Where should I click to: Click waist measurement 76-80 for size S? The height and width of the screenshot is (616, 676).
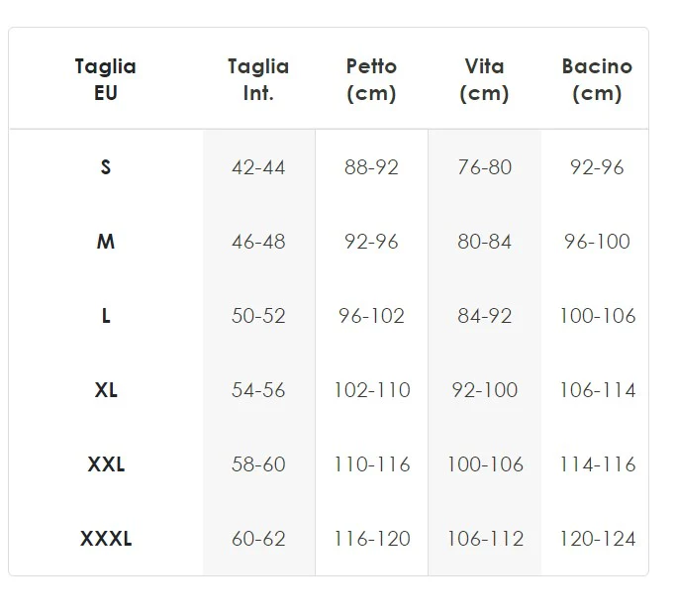(x=484, y=167)
